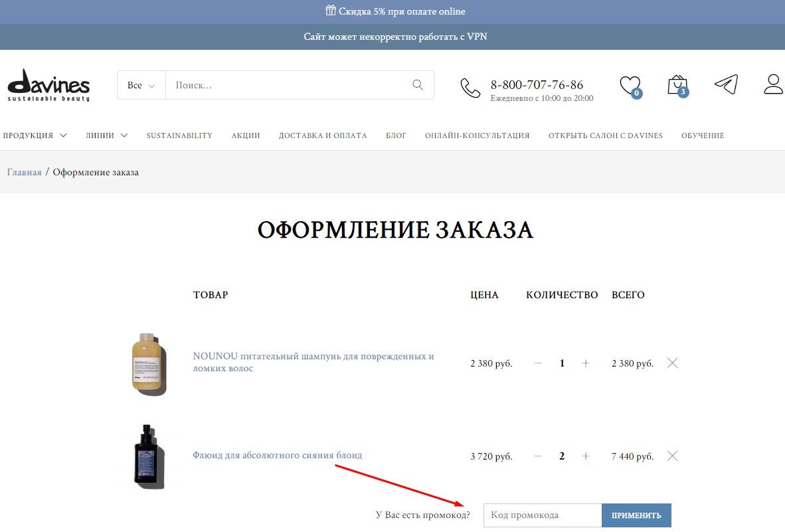Go to Главная breadcrumb link
The height and width of the screenshot is (532, 785).
24,172
